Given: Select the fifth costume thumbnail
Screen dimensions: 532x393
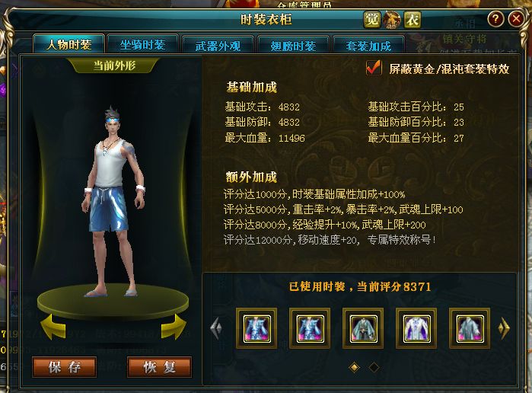Looking at the screenshot, I should 470,328.
